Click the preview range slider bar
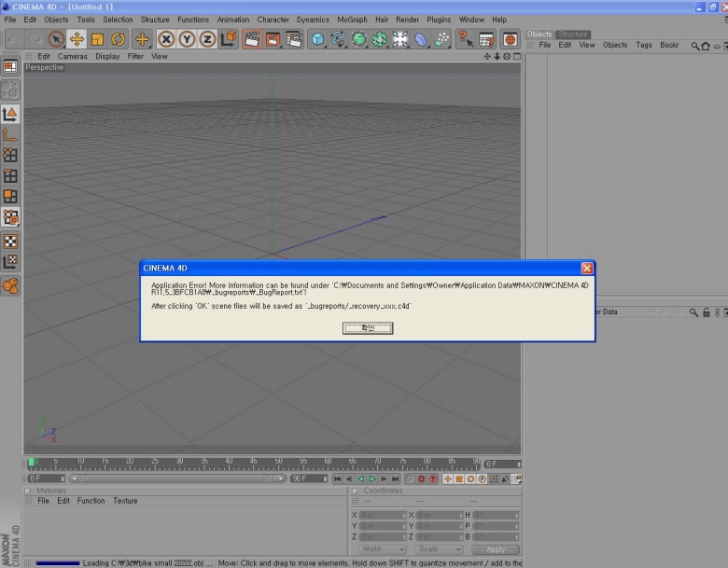The image size is (728, 568). (177, 478)
